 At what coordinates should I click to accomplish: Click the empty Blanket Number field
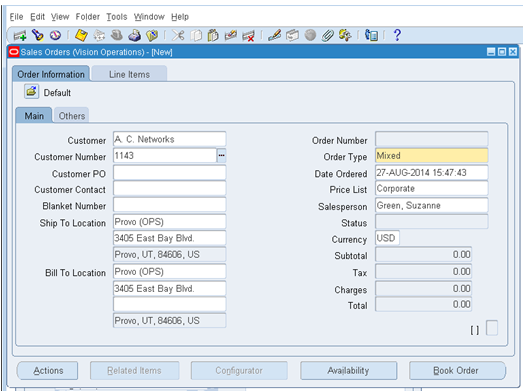[169, 205]
